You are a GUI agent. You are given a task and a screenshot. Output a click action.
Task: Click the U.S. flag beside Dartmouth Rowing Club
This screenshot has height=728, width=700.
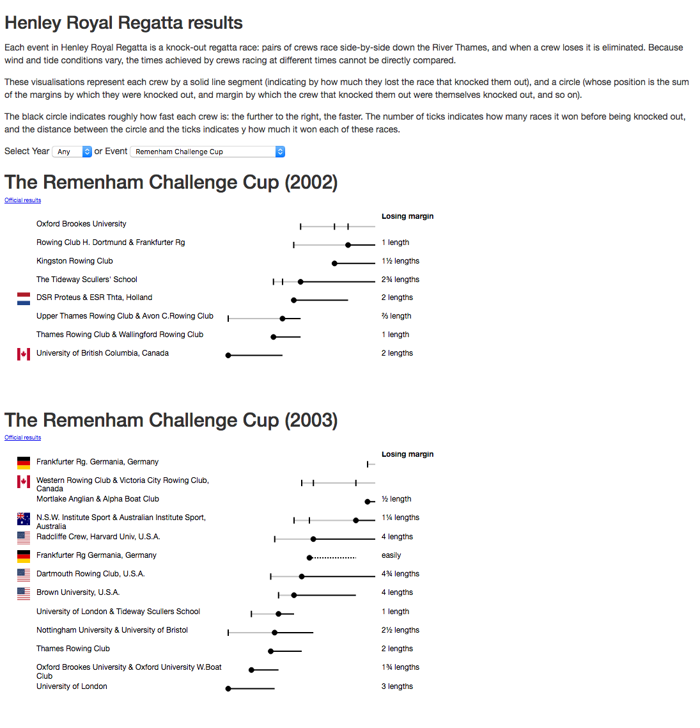(23, 575)
